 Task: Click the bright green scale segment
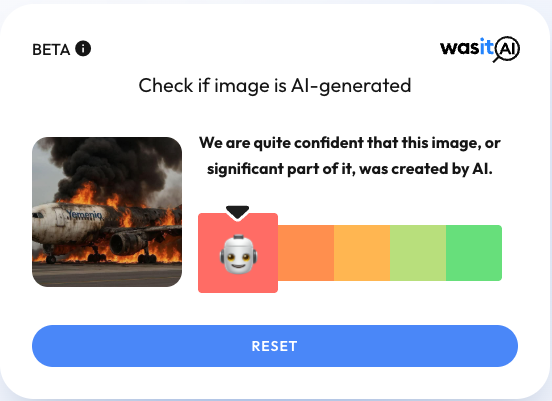pyautogui.click(x=474, y=253)
